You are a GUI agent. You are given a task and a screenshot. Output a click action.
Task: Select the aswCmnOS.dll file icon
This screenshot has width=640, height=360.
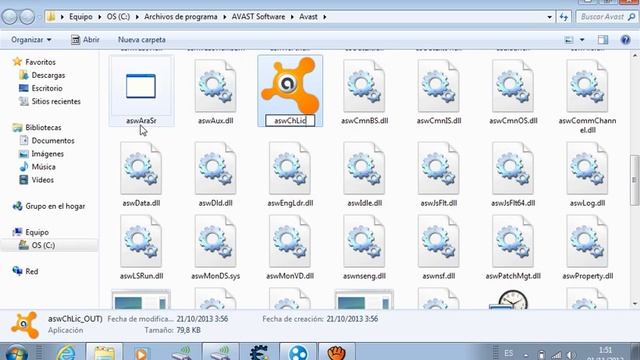click(x=513, y=86)
